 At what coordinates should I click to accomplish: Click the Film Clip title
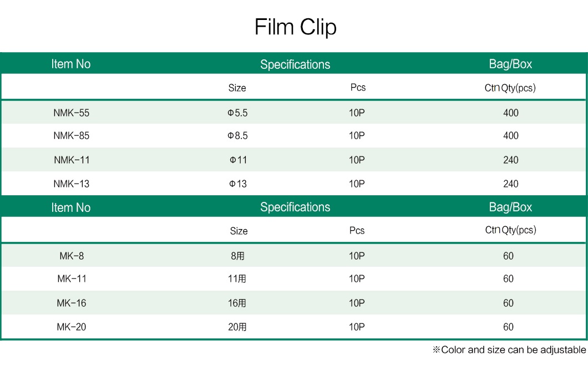[296, 27]
